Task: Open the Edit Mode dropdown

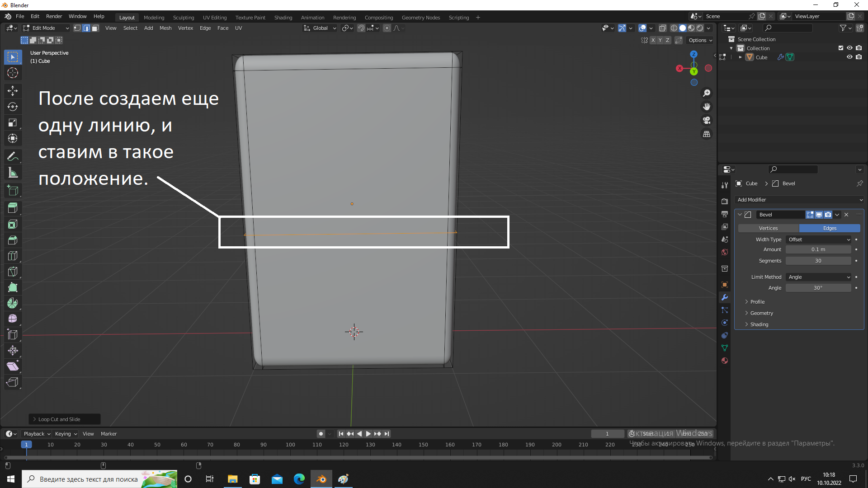Action: [46, 28]
